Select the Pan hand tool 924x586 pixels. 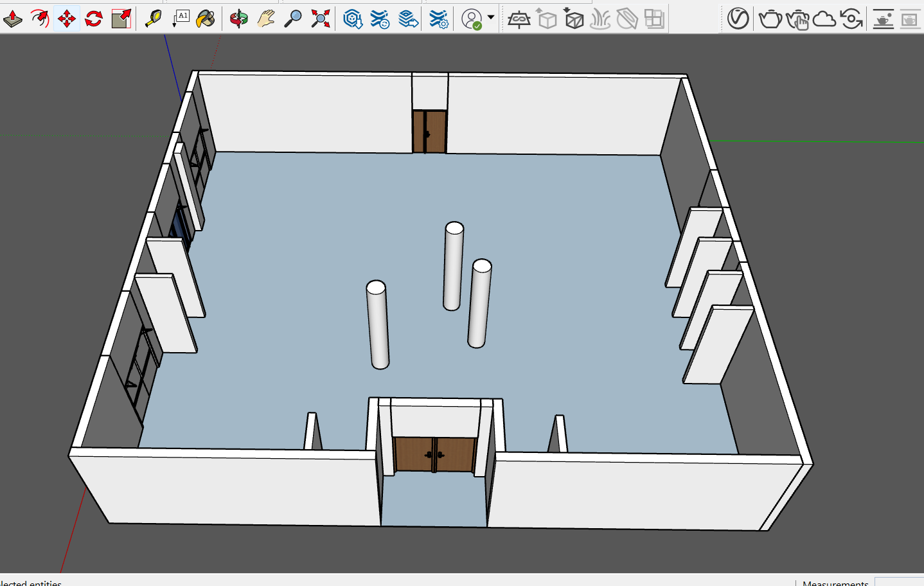click(x=265, y=19)
